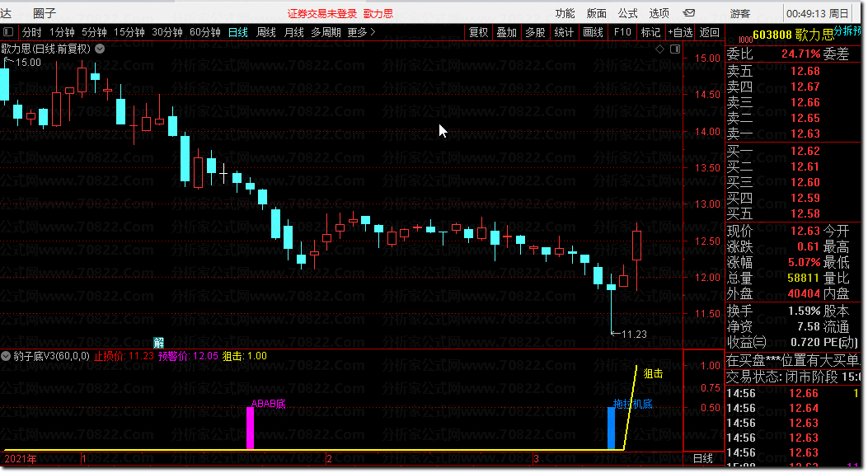Expand 更多 period options
The image size is (868, 473).
362,32
